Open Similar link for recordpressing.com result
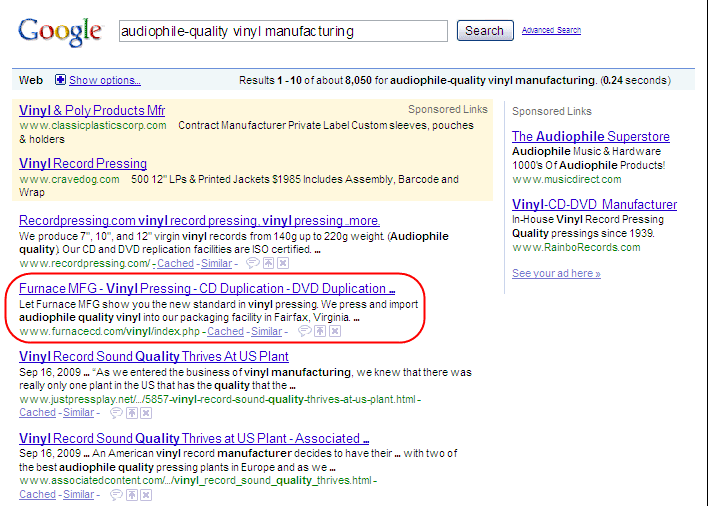This screenshot has width=708, height=506. tap(216, 263)
